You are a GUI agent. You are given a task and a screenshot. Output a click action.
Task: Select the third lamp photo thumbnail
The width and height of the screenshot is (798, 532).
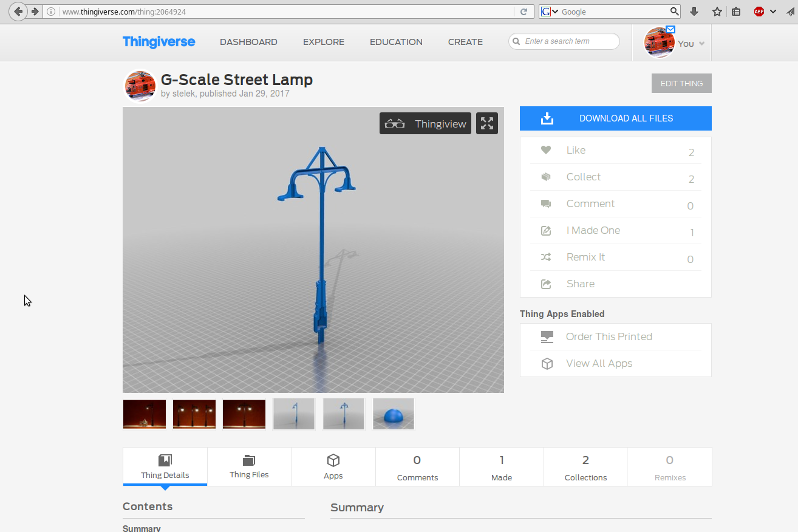tap(244, 414)
